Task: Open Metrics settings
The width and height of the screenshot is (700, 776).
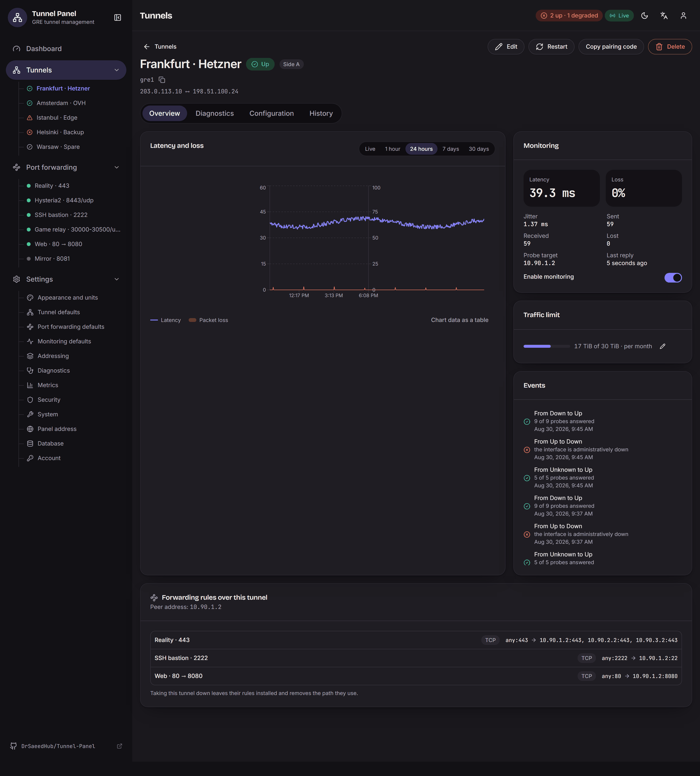Action: click(48, 385)
